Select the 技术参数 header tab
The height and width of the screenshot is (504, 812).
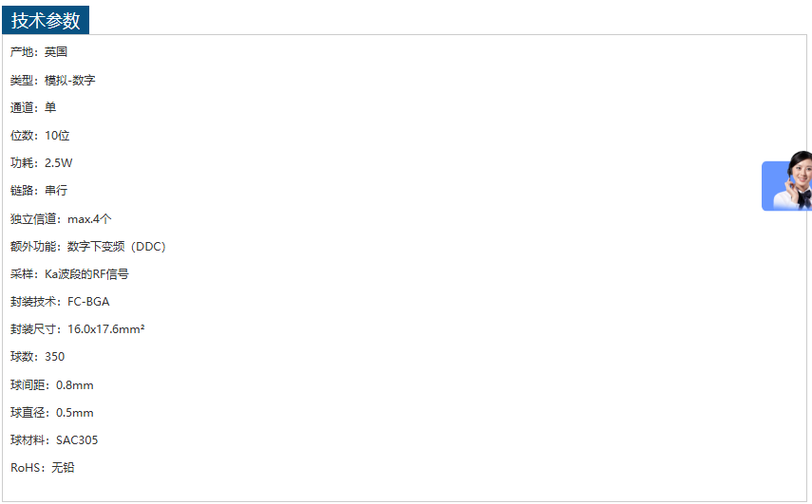click(46, 20)
